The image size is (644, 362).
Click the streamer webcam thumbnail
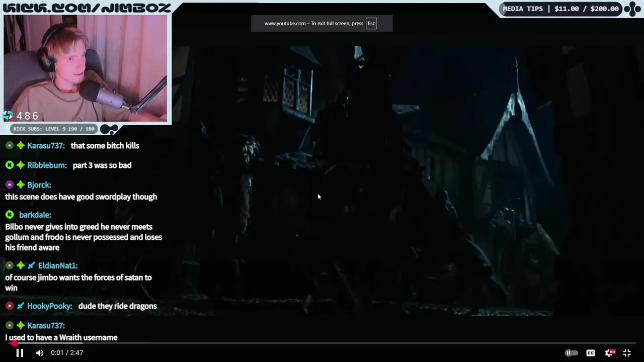pos(86,68)
